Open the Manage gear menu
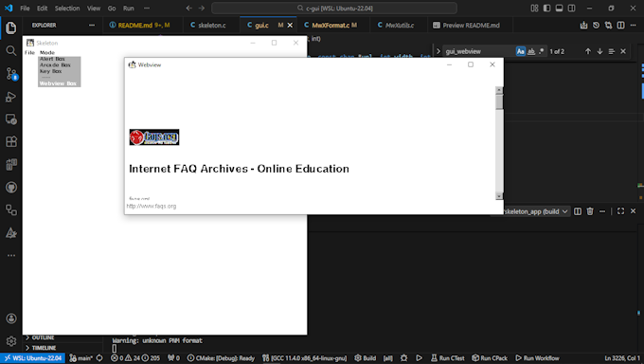This screenshot has width=644, height=364. (x=11, y=341)
